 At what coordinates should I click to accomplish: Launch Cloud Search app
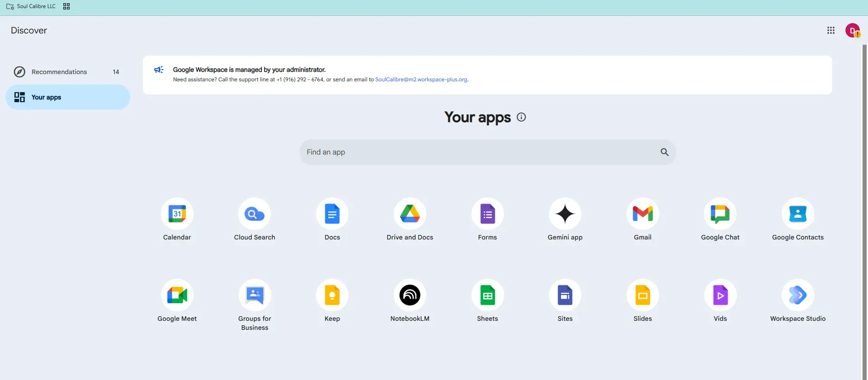(255, 214)
